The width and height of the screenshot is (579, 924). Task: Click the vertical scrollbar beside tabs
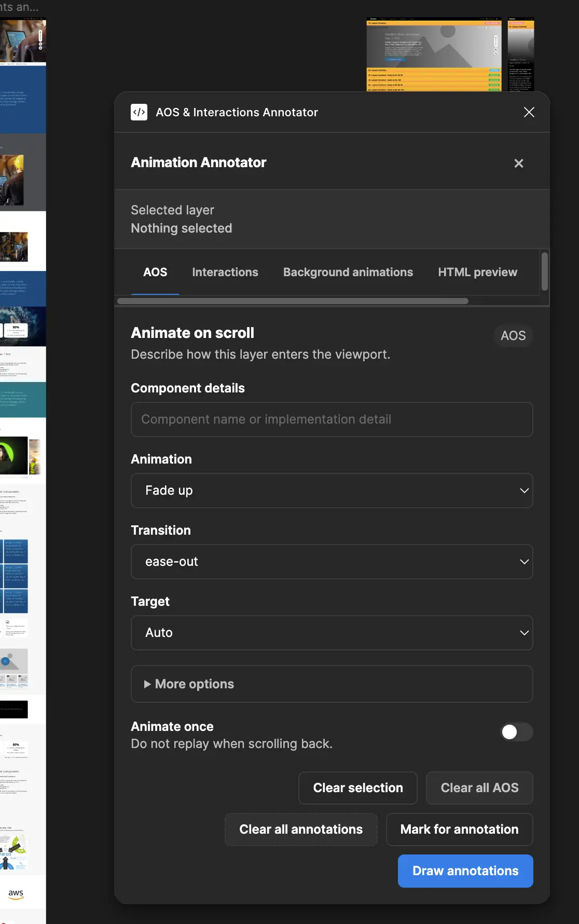(544, 271)
